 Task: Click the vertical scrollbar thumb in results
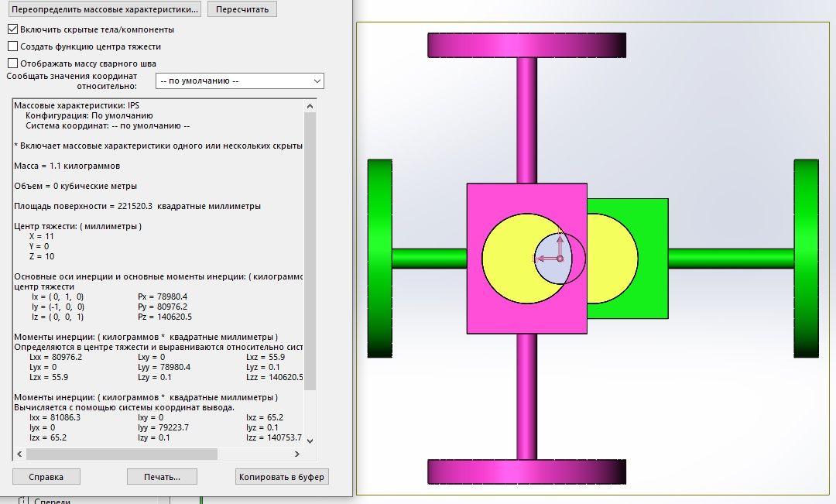[310, 248]
